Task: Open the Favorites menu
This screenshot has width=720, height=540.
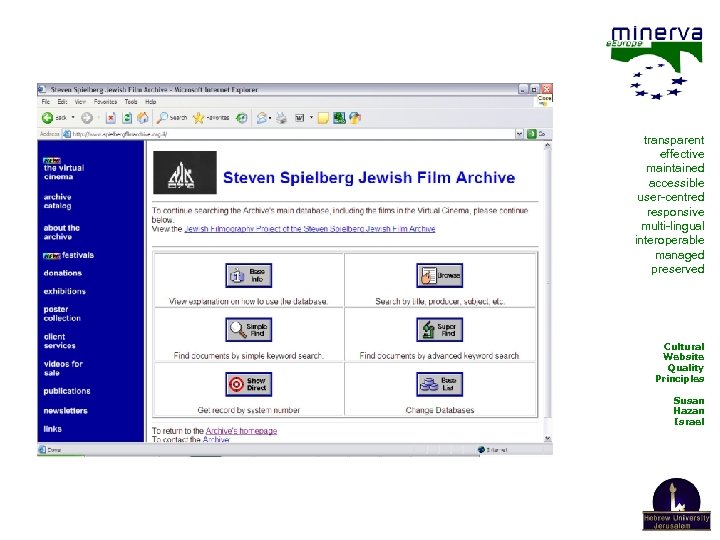Action: [x=105, y=102]
